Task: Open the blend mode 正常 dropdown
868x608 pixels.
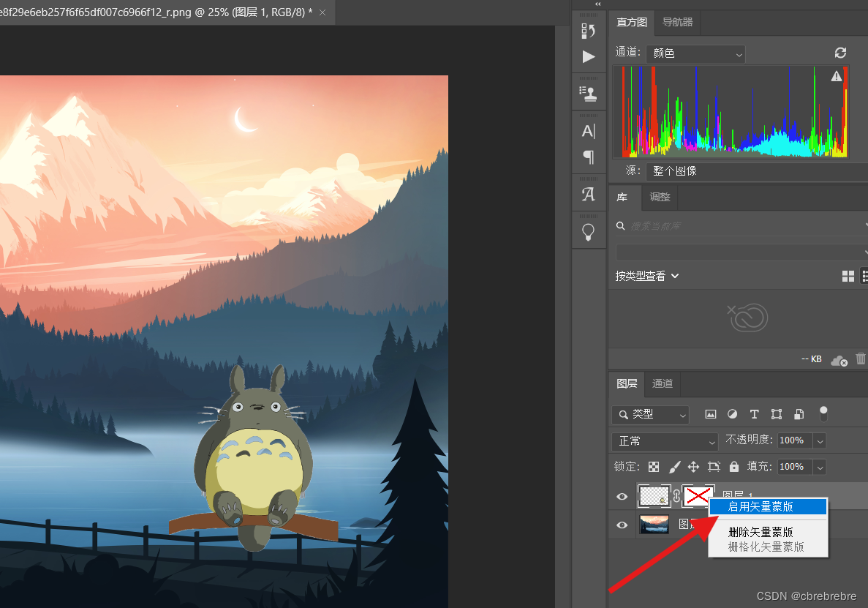Action: pyautogui.click(x=665, y=440)
